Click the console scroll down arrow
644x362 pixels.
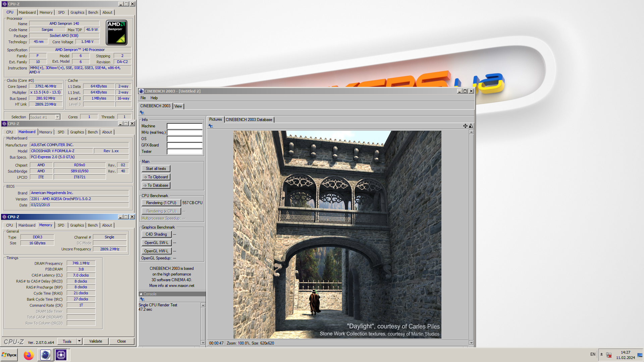tap(203, 343)
